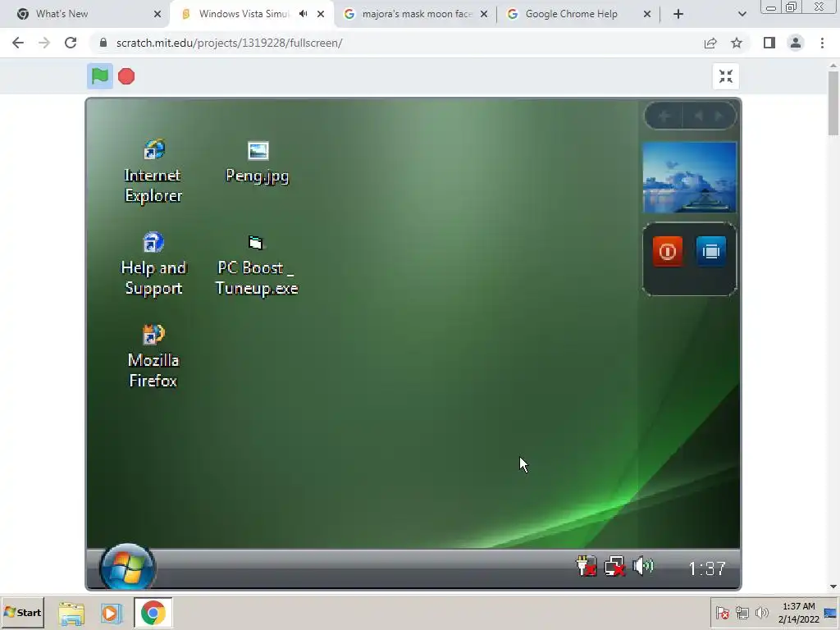Screen dimensions: 840x630
Task: Open the Chrome profile menu
Action: [x=796, y=43]
